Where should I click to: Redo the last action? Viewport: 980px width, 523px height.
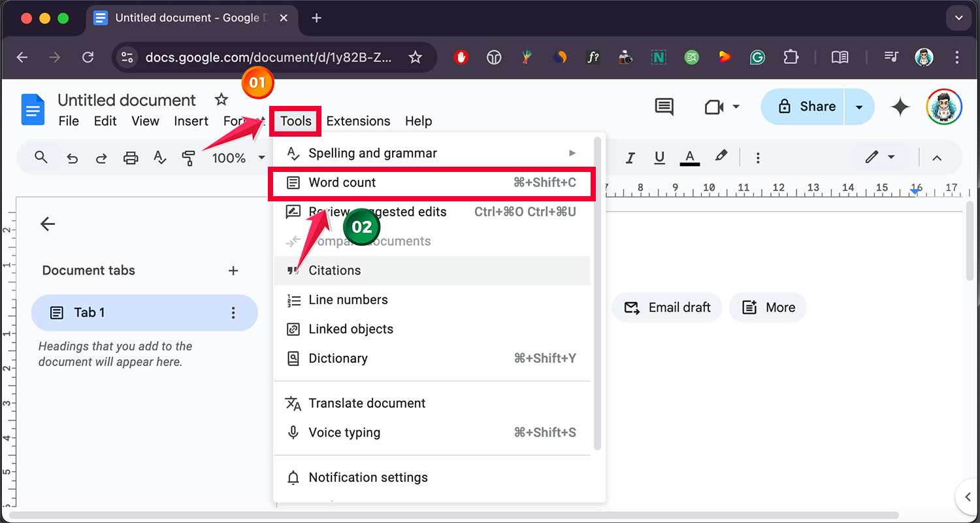(101, 157)
